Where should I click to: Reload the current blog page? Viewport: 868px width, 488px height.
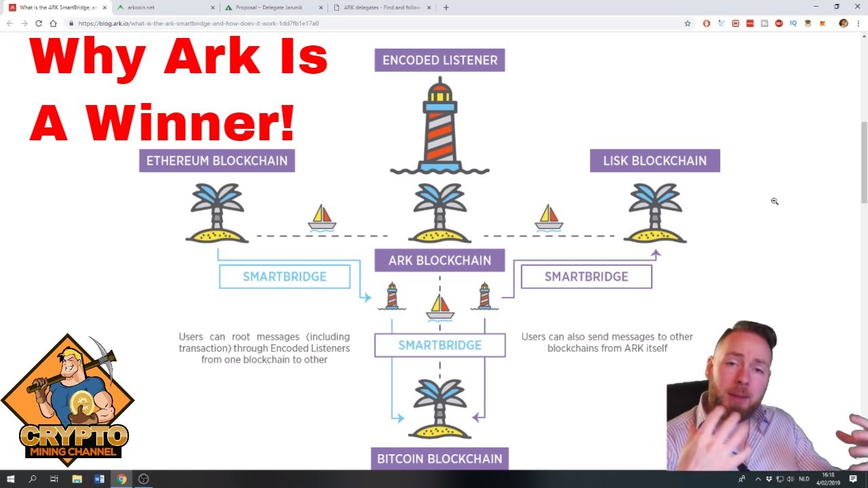(39, 23)
